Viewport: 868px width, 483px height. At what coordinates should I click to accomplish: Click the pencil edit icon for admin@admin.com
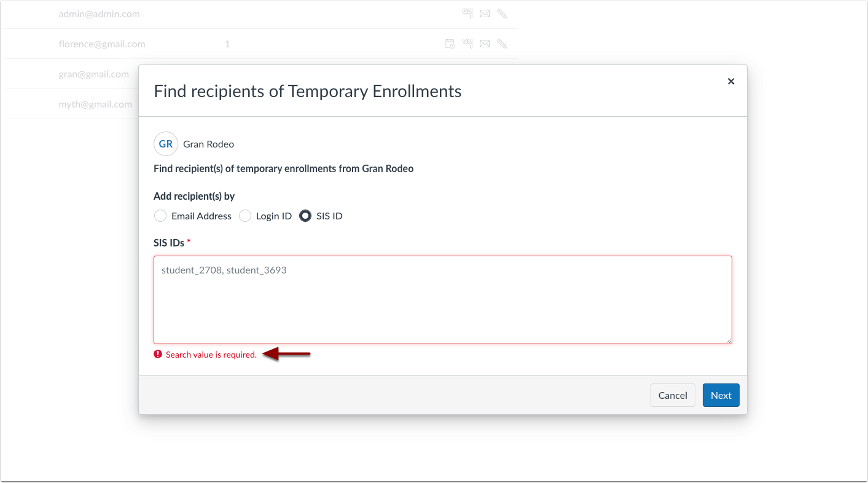[x=502, y=14]
